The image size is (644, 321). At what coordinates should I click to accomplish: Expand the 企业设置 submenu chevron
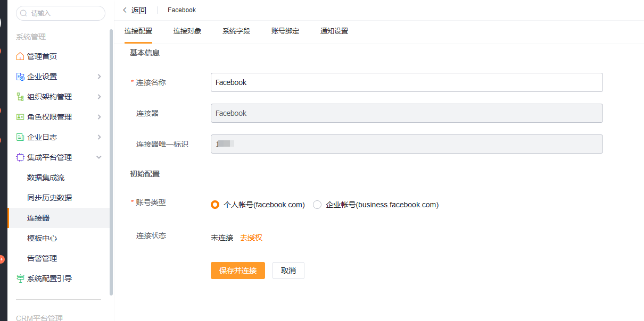(x=99, y=77)
